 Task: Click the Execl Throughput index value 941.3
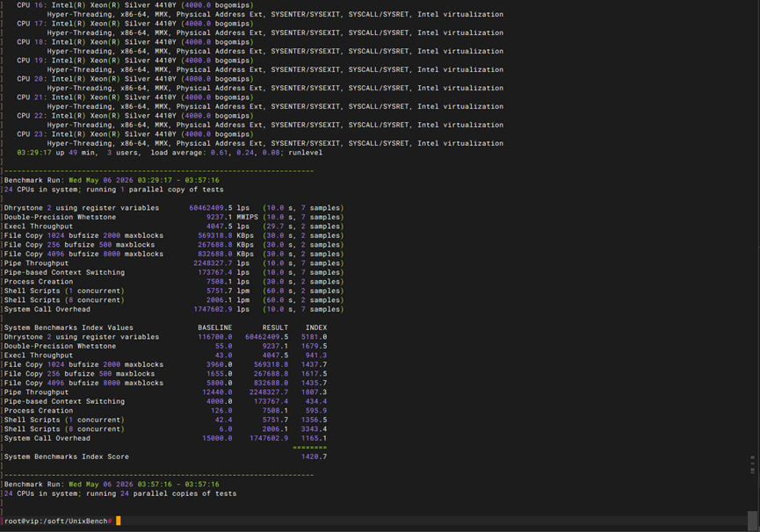click(316, 355)
